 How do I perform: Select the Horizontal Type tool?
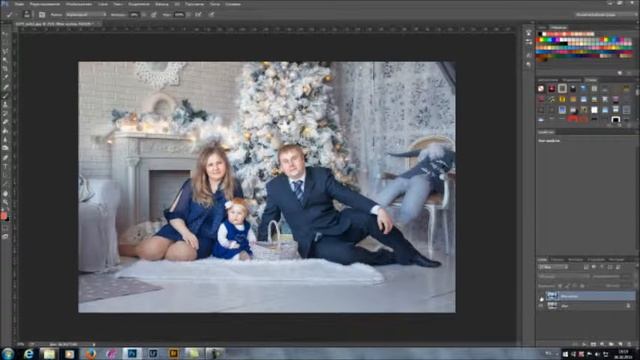click(5, 166)
